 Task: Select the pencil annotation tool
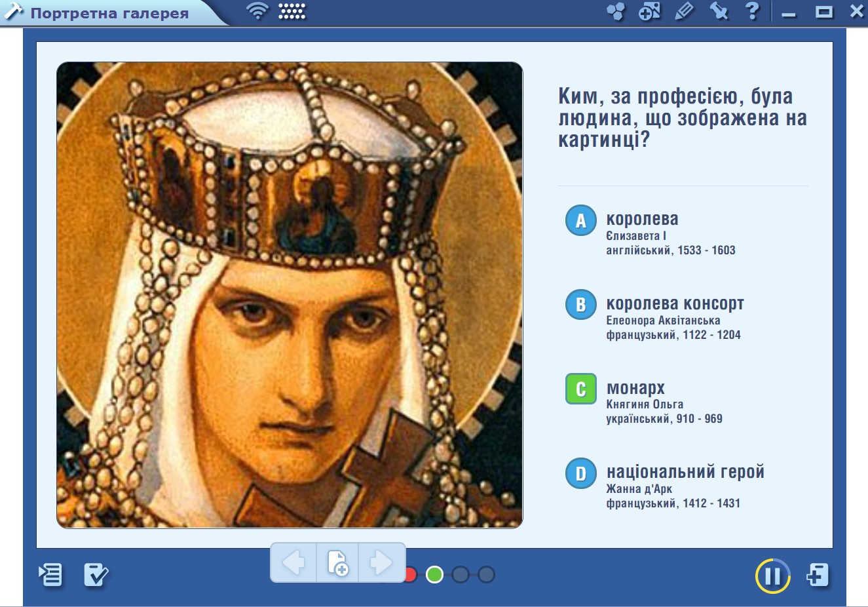click(x=685, y=11)
